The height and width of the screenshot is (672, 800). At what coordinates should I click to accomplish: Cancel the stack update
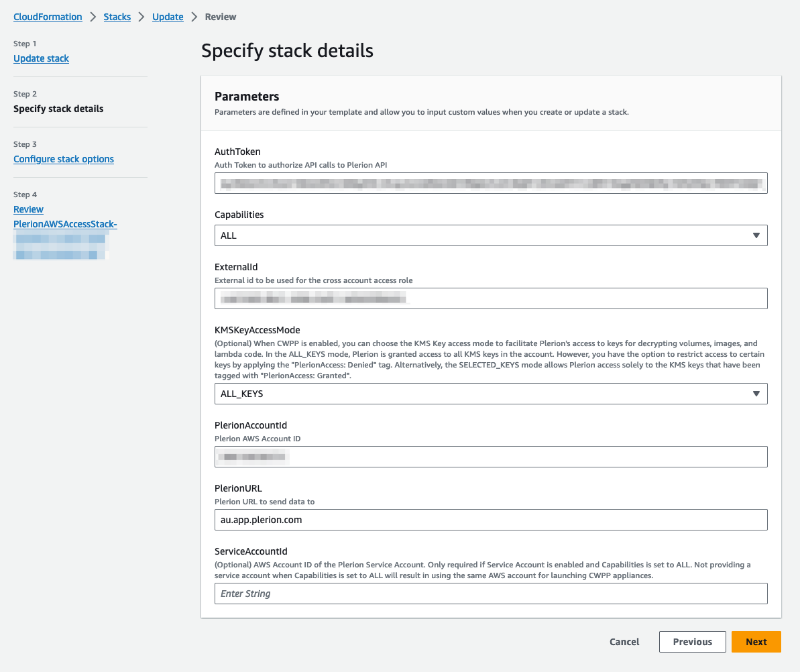click(624, 642)
